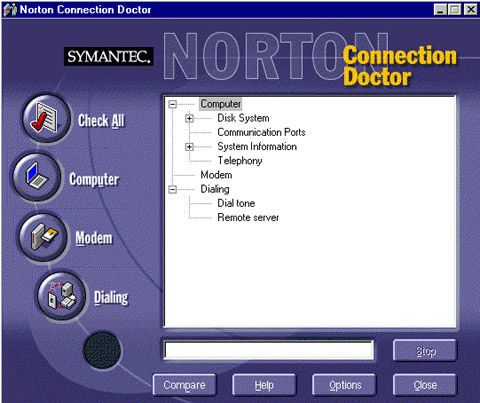Expand the Disk System node
The image size is (480, 403).
pyautogui.click(x=189, y=118)
